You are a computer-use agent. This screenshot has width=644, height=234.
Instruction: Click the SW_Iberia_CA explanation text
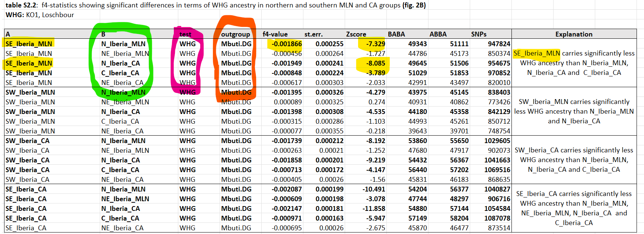coord(574,160)
